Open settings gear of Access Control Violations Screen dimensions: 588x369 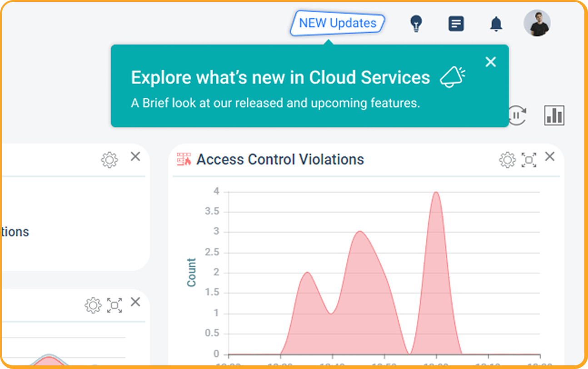[507, 160]
